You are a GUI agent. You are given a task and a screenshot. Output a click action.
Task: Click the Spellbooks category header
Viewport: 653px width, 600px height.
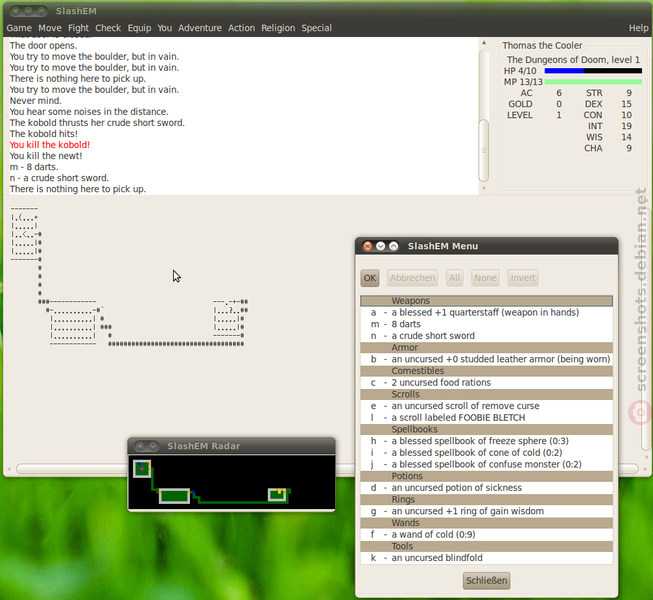point(486,429)
